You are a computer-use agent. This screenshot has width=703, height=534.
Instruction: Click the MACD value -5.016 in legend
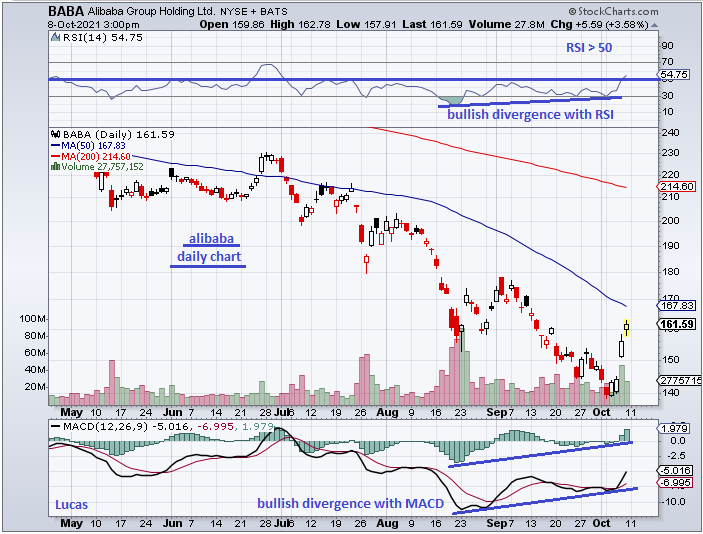[170, 426]
